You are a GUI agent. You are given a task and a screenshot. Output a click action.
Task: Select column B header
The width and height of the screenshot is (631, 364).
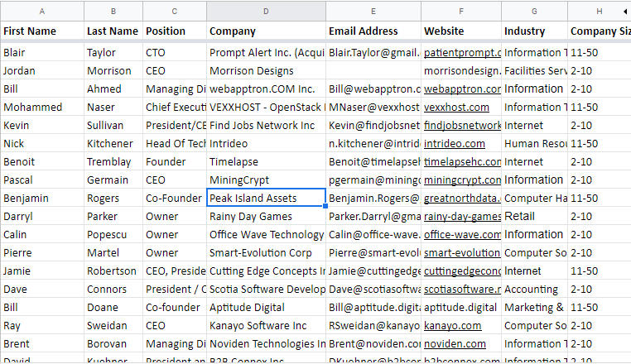113,12
